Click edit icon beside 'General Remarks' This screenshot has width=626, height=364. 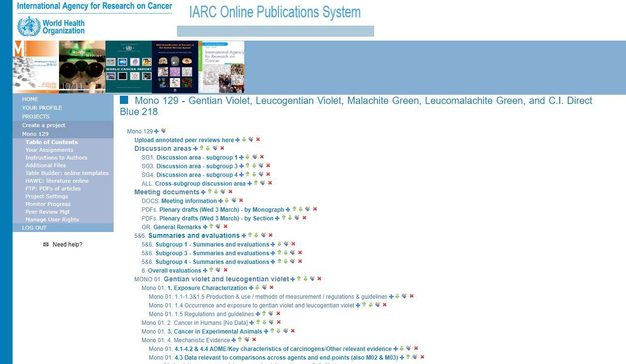218,227
